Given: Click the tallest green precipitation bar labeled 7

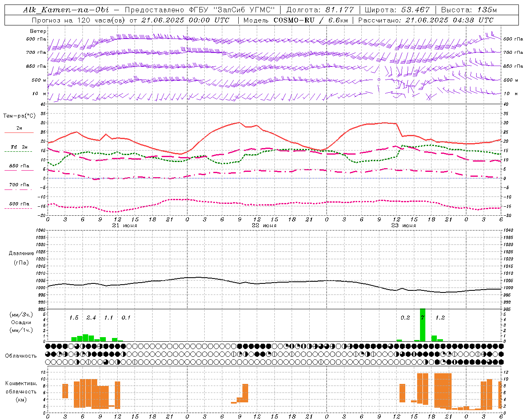Looking at the screenshot, I should pos(422,325).
